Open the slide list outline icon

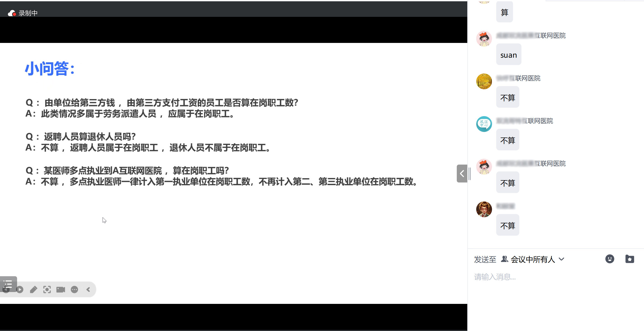coord(8,284)
